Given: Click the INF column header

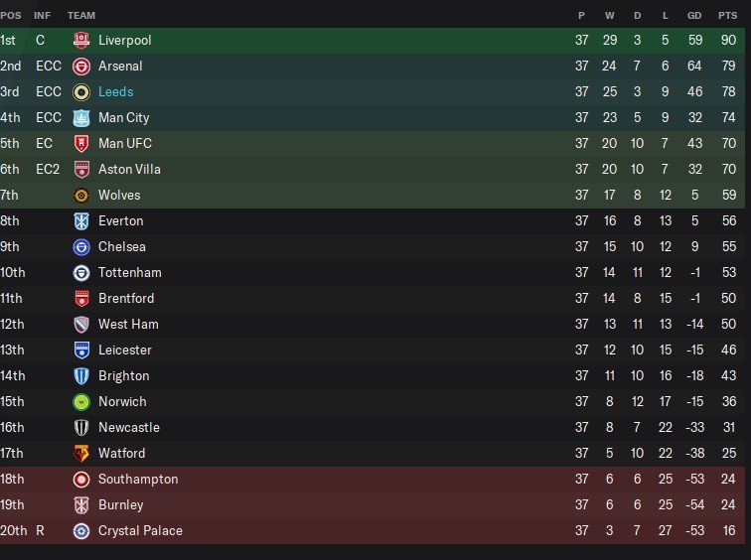Looking at the screenshot, I should 43,16.
